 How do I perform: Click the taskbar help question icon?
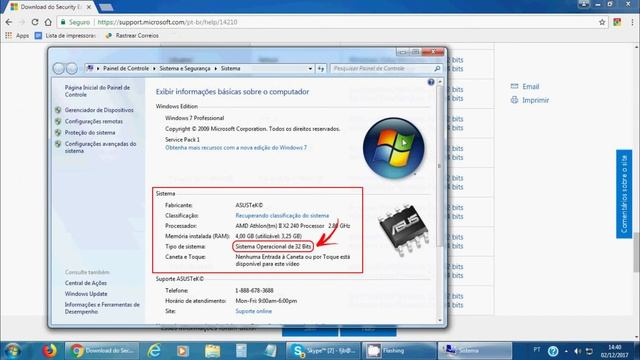[x=553, y=351]
